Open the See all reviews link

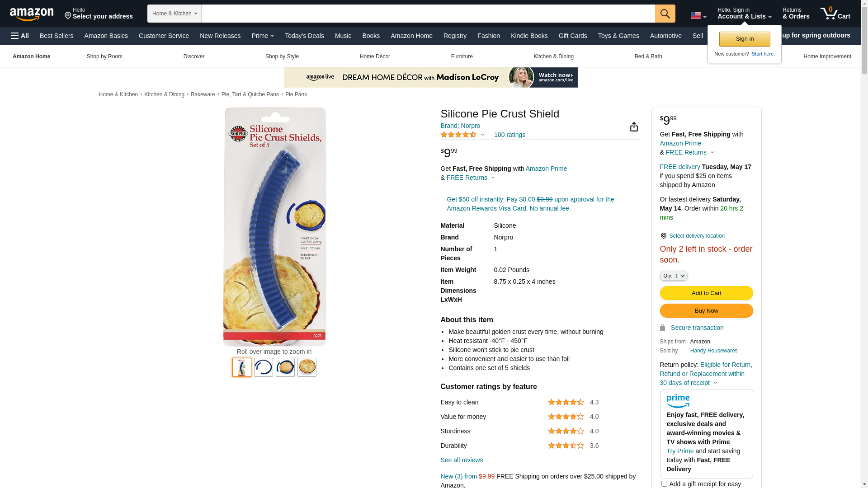(x=462, y=460)
